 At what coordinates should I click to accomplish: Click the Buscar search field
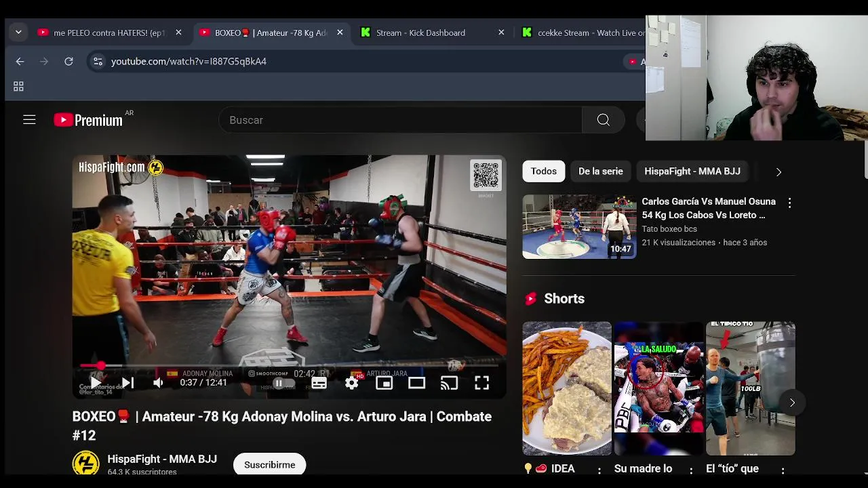[x=400, y=120]
